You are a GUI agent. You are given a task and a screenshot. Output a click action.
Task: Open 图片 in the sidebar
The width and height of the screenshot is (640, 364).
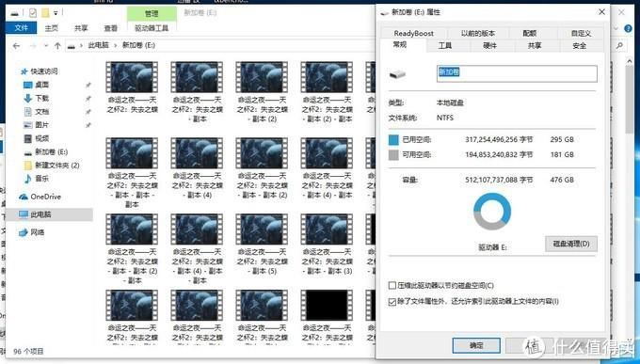point(42,125)
